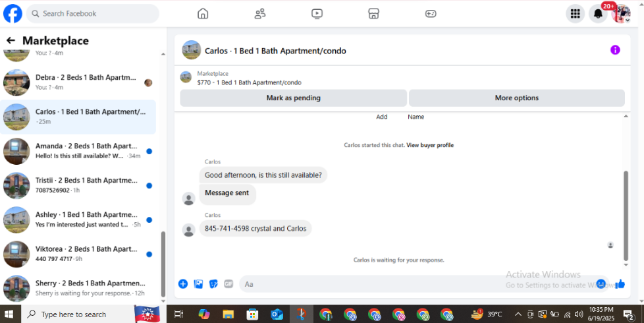Click the message "Good afternoon, is this still available?"
Screen dimensions: 644x323
[263, 175]
